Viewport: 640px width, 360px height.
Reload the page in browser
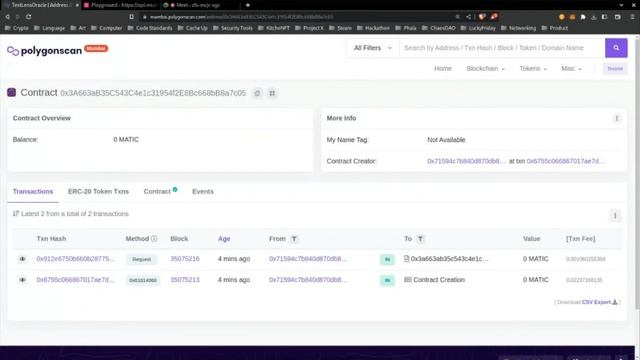(29, 17)
